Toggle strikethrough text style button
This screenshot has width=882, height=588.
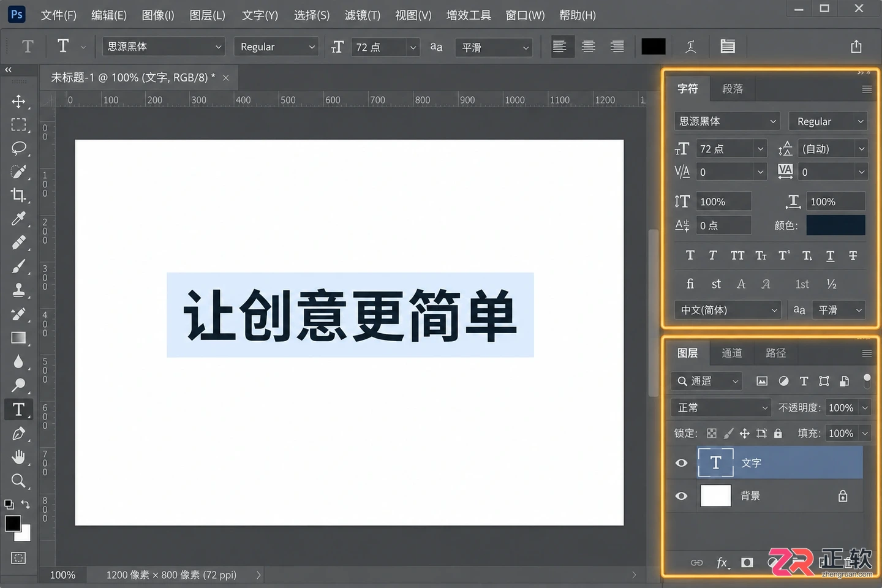point(853,255)
